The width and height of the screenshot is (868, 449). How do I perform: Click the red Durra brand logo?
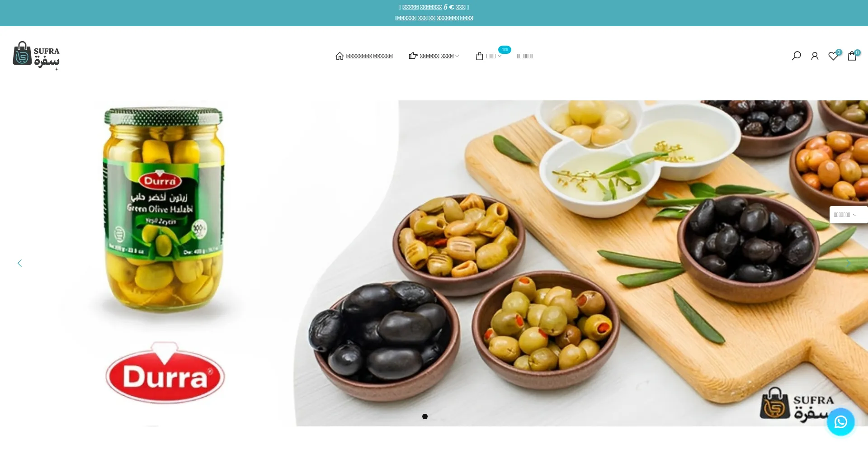[165, 373]
